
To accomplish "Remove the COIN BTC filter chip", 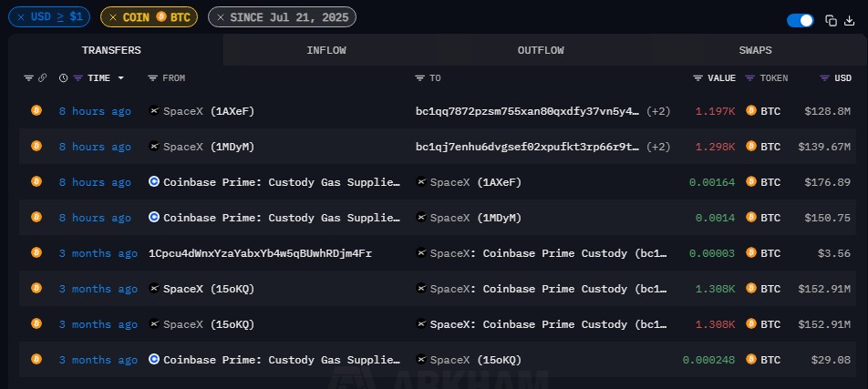I will click(114, 16).
